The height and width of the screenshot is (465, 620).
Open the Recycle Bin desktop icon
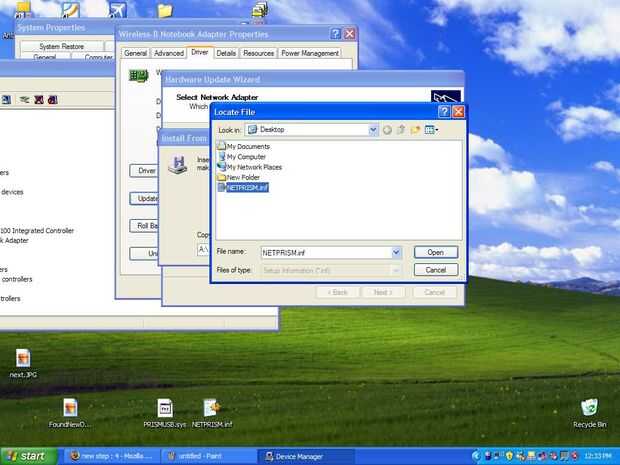pos(589,413)
